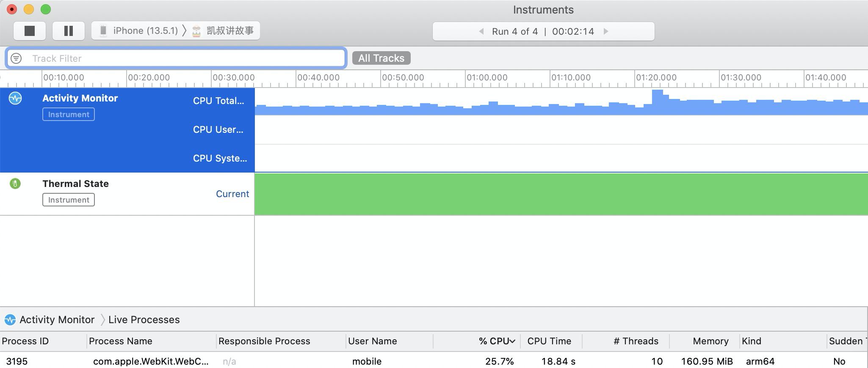868x368 pixels.
Task: Click the Run 4 of 4 status display
Action: [x=543, y=31]
